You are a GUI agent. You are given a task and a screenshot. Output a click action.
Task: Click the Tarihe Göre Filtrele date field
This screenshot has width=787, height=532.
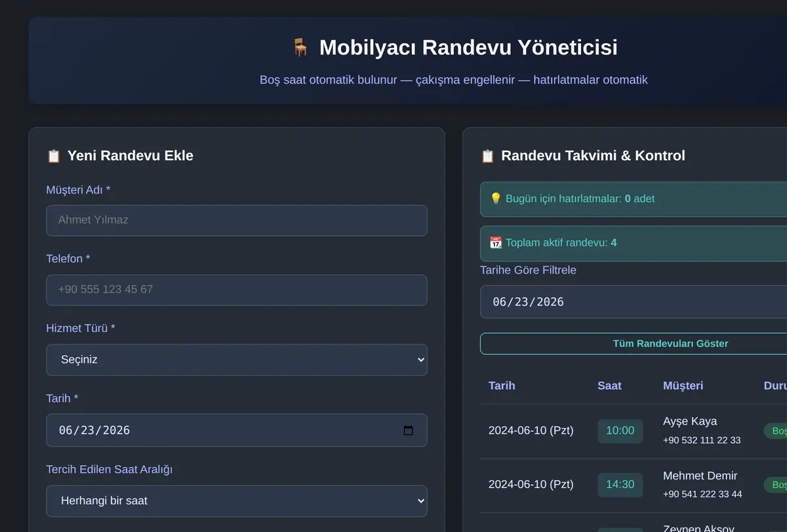click(634, 302)
